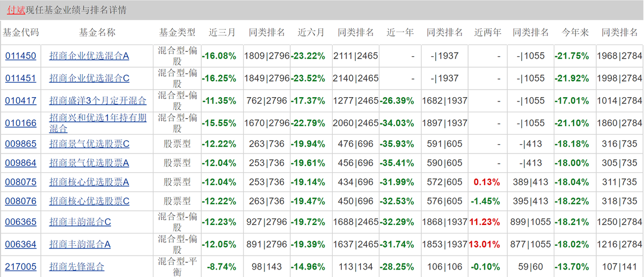Open 招商核心优选股票C fund page

point(89,201)
